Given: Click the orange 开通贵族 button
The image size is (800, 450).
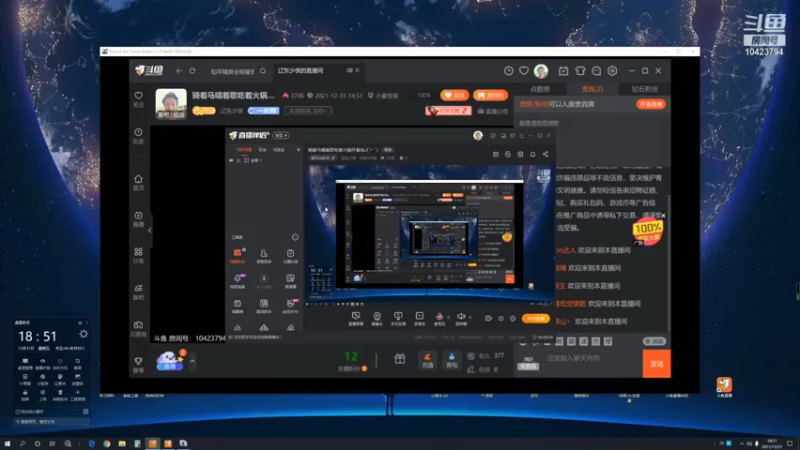Looking at the screenshot, I should click(x=651, y=104).
